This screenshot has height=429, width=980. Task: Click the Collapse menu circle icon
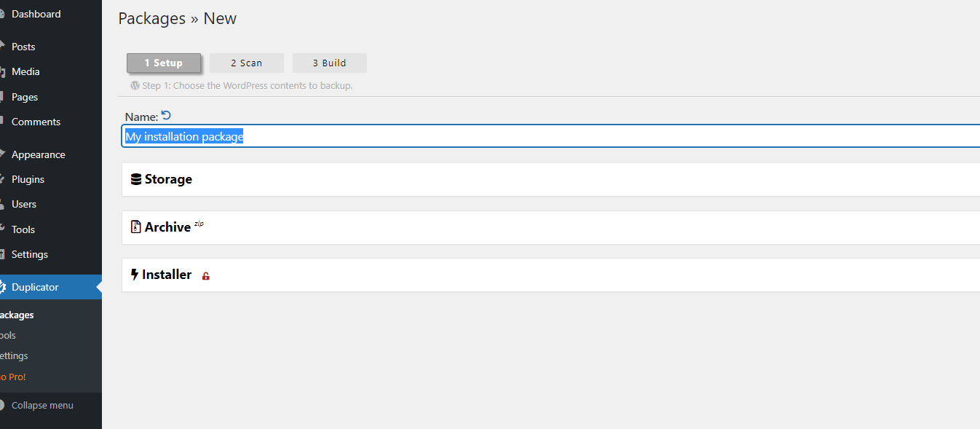(x=1, y=406)
